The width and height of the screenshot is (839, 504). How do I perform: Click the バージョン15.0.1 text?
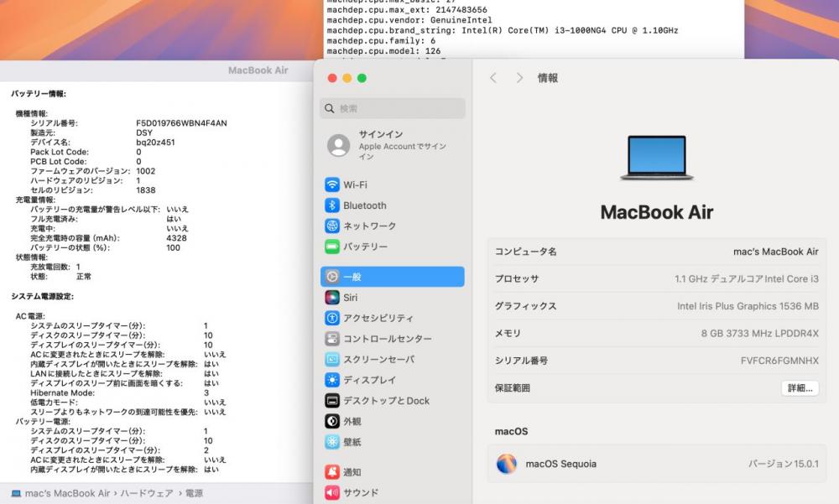(x=784, y=464)
